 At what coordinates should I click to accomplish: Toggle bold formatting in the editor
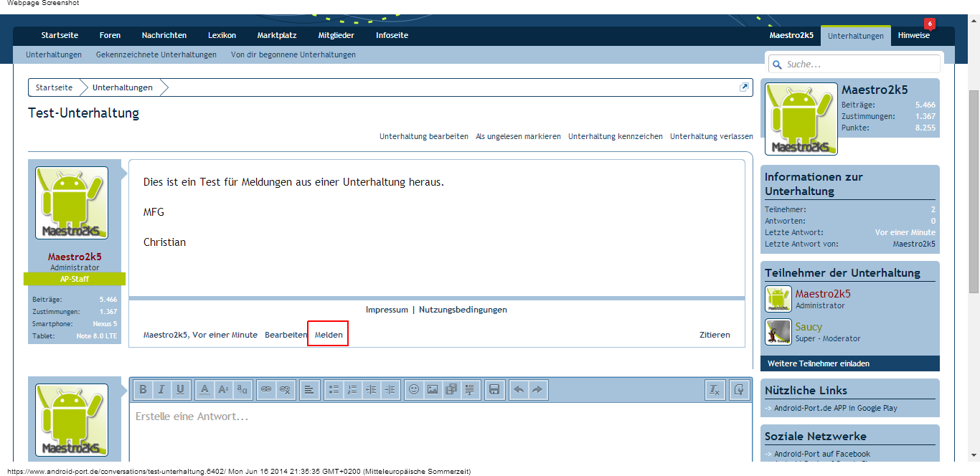click(x=143, y=389)
